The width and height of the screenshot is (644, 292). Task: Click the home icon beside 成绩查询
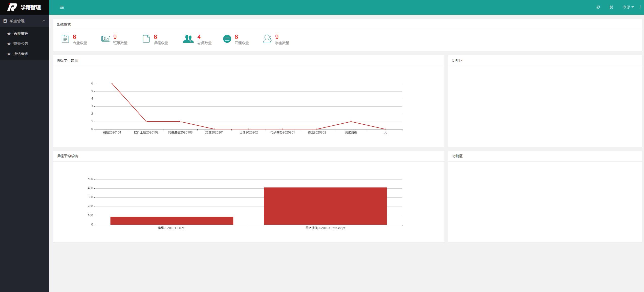9,54
